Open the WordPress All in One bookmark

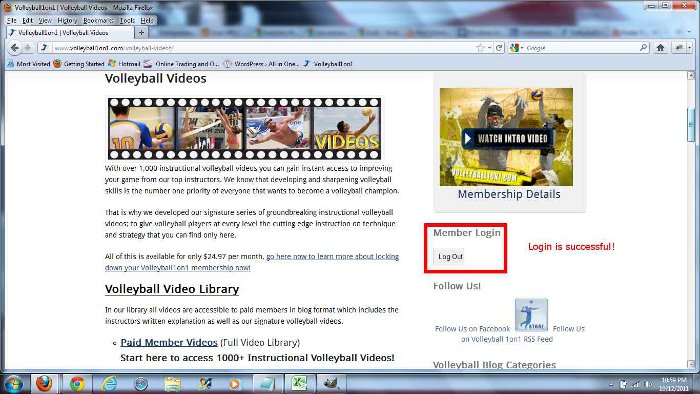(261, 64)
